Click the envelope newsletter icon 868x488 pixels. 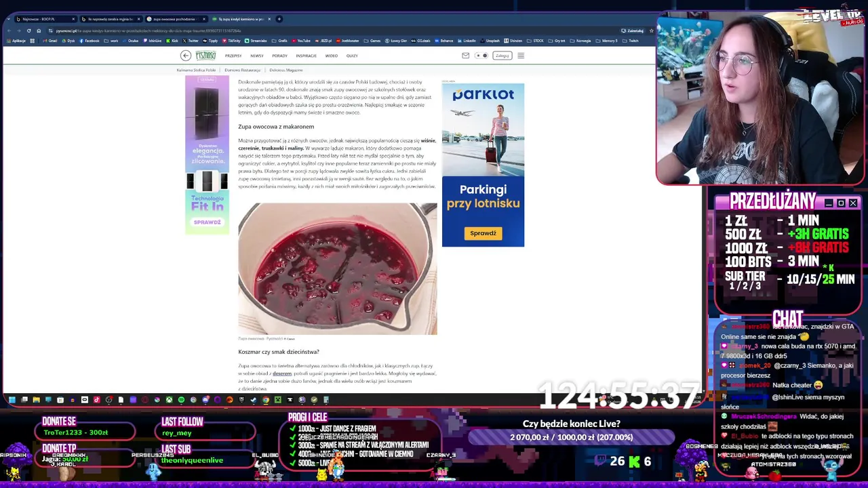465,56
